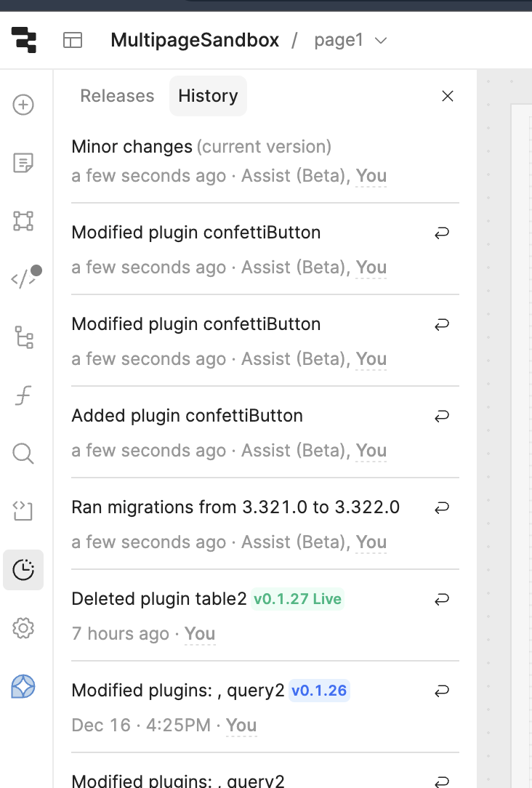Click the v0.1.26 release tag
This screenshot has height=788, width=532.
[319, 691]
